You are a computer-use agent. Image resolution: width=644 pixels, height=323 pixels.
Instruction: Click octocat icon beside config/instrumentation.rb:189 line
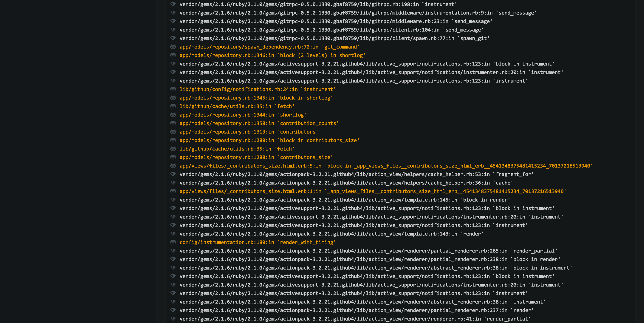point(173,242)
